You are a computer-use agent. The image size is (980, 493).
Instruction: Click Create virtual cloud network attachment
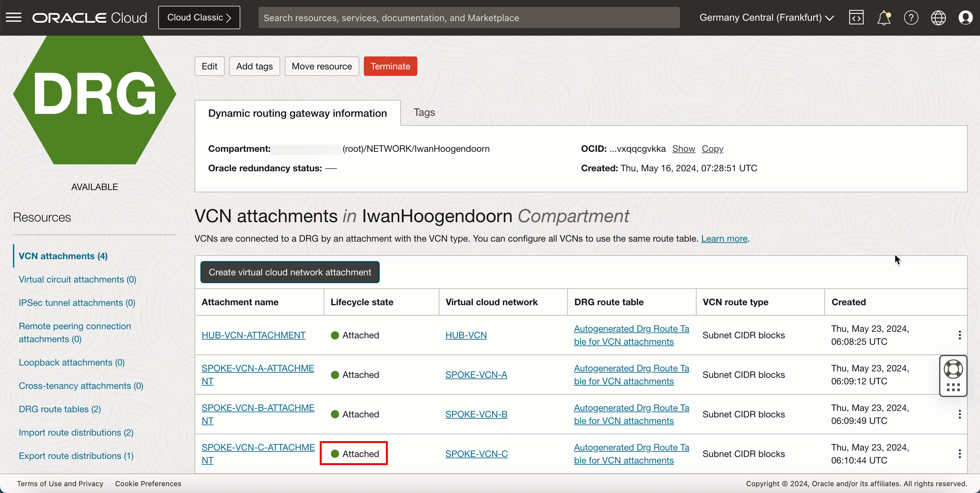pyautogui.click(x=290, y=272)
